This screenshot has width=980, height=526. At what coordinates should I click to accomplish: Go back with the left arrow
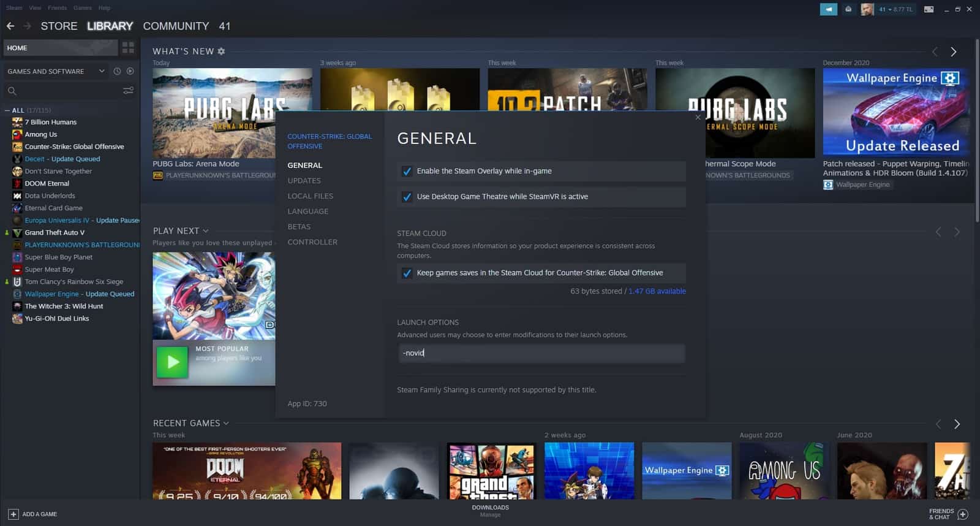point(10,26)
